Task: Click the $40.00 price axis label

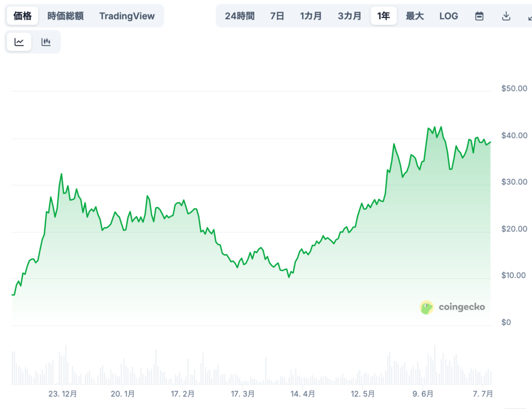Action: coord(514,136)
